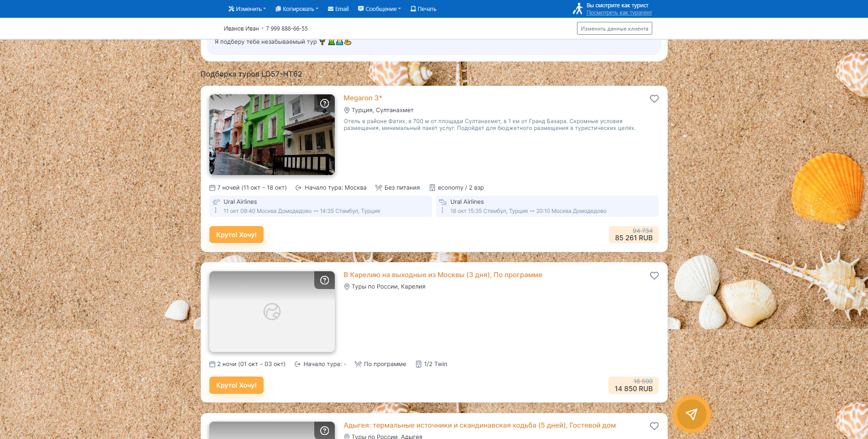Click the crossed-out price 16 500
Image resolution: width=868 pixels, height=439 pixels.
tap(643, 381)
